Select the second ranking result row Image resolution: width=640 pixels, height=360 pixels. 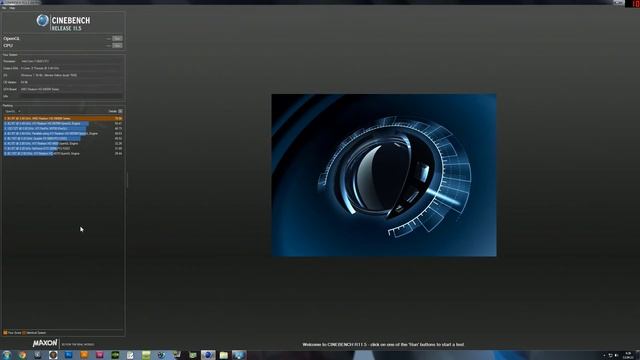[63, 123]
